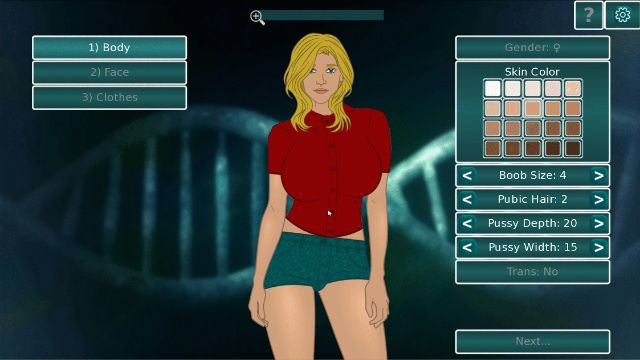The height and width of the screenshot is (360, 640).
Task: Increase Pubic Hair with right arrow
Action: [x=598, y=200]
